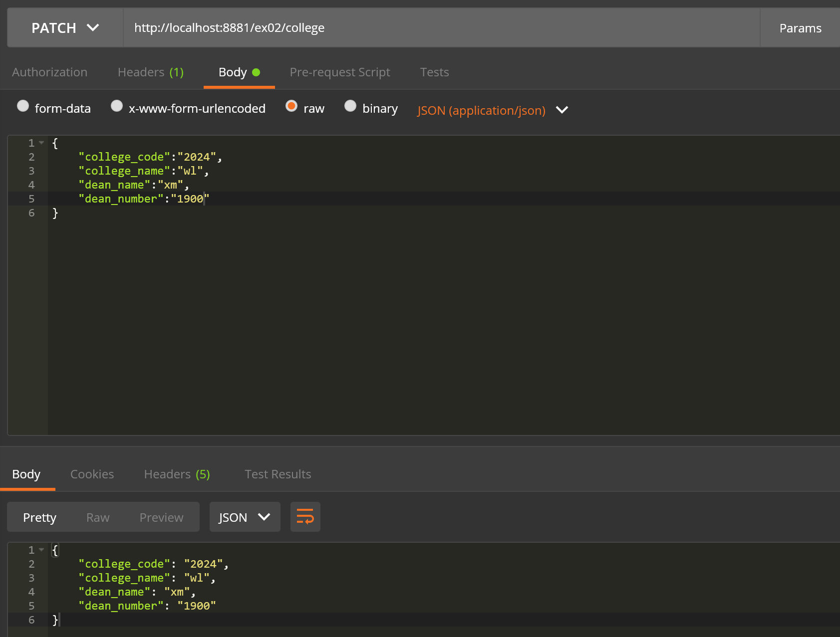
Task: Click response line "college_name": "wl"
Action: (147, 578)
